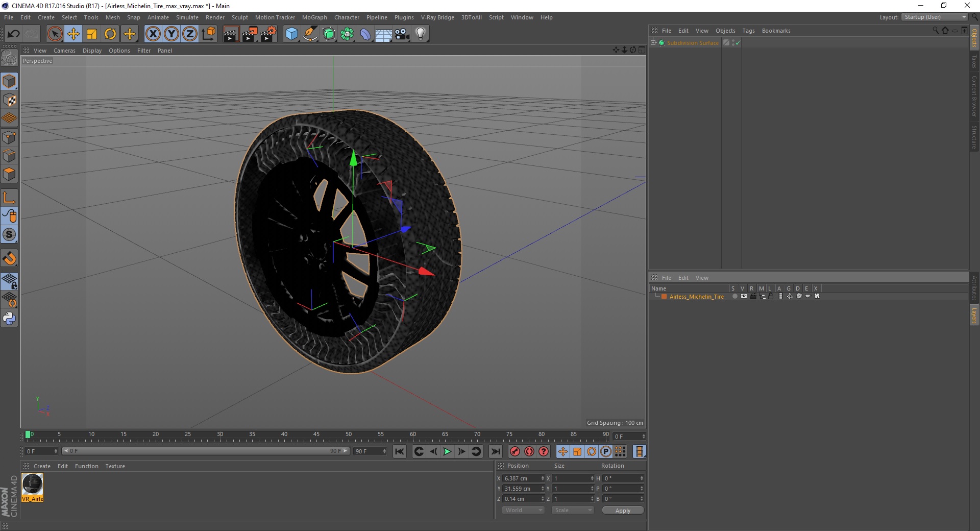Open the Layout dropdown Startup (User)
Screen dimensions: 980x531
pyautogui.click(x=935, y=17)
